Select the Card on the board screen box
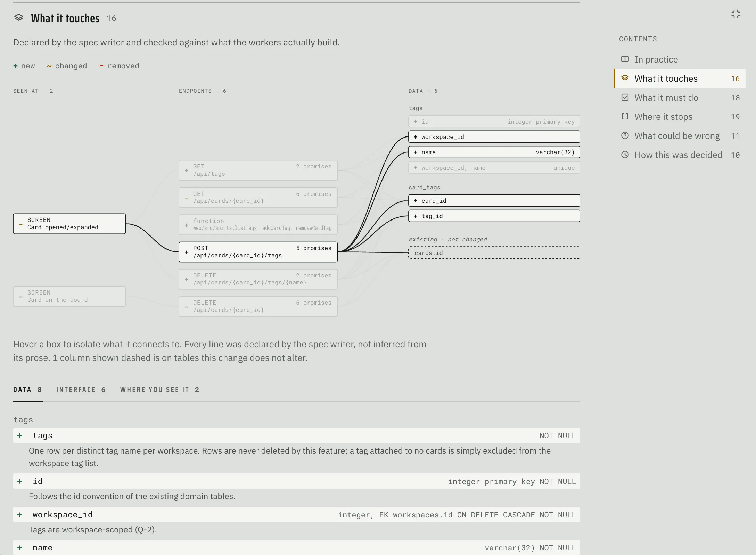 [x=69, y=296]
